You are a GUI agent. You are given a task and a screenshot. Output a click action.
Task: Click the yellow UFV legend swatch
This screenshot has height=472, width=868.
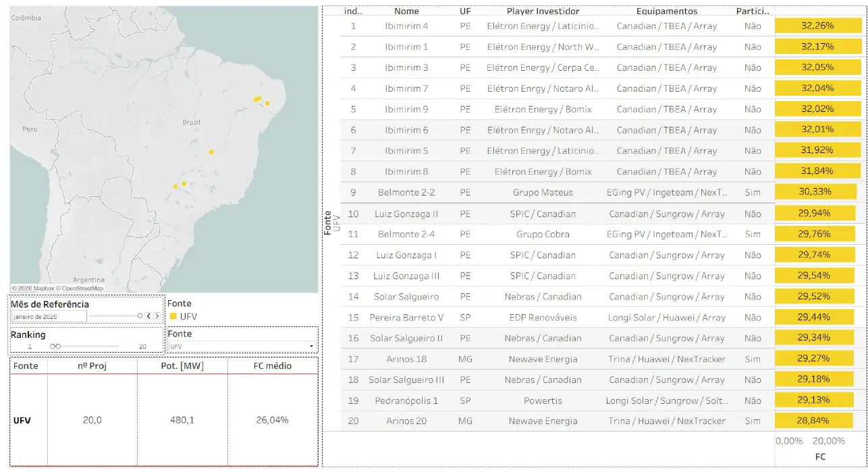click(173, 316)
